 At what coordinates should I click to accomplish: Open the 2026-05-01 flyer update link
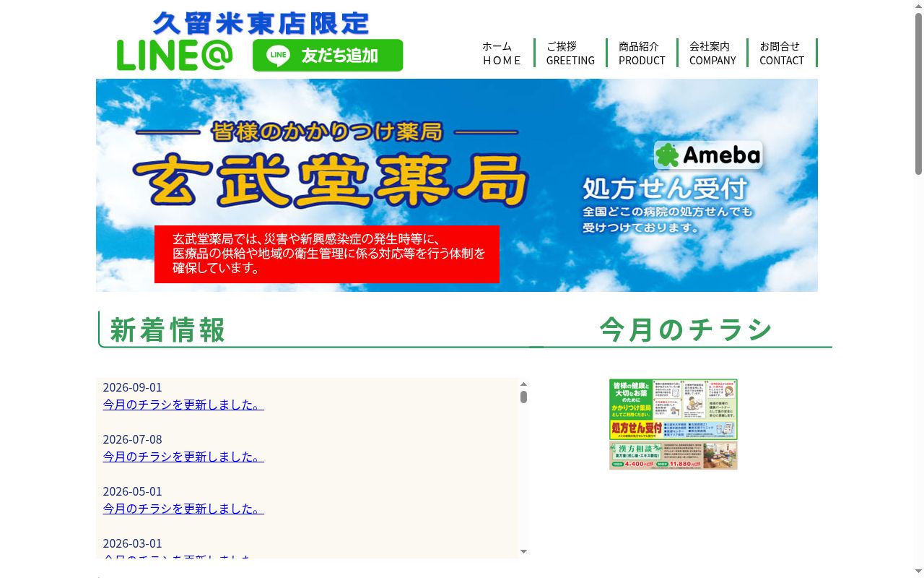[183, 509]
